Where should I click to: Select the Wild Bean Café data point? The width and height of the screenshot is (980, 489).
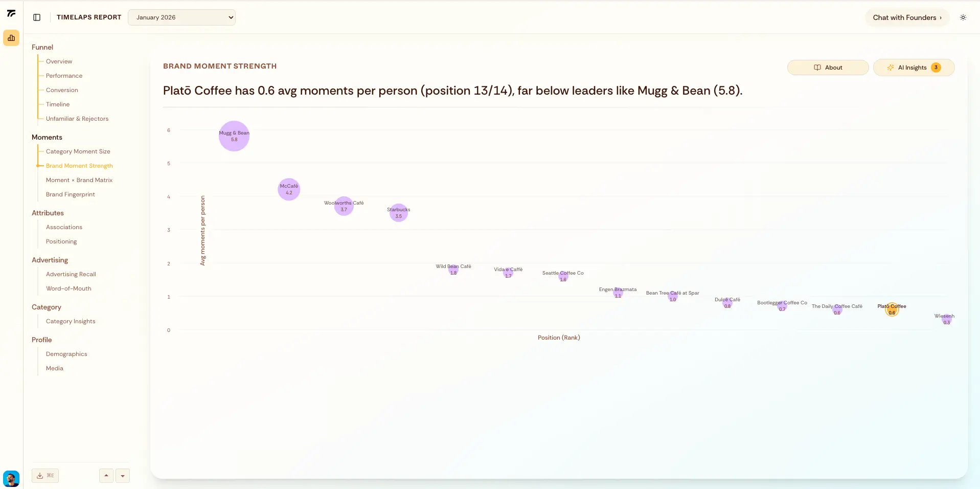click(x=453, y=270)
